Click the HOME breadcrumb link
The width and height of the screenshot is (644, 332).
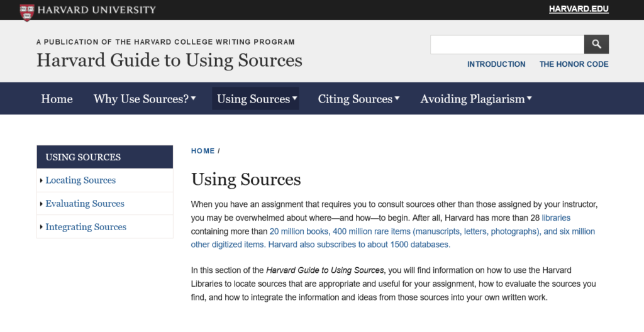pos(203,151)
